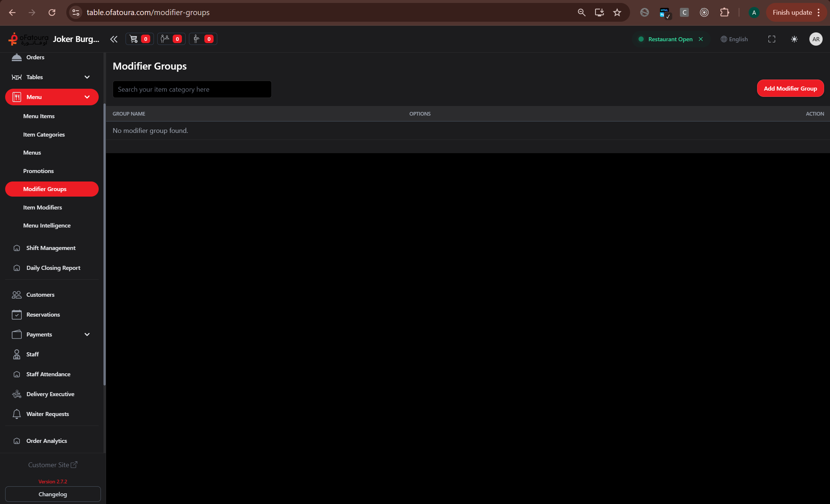The width and height of the screenshot is (830, 504).
Task: Go to Item Modifiers submenu entry
Action: pos(42,207)
